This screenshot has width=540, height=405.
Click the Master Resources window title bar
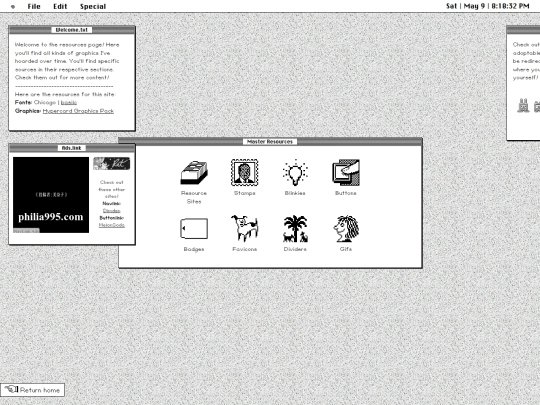click(x=270, y=142)
